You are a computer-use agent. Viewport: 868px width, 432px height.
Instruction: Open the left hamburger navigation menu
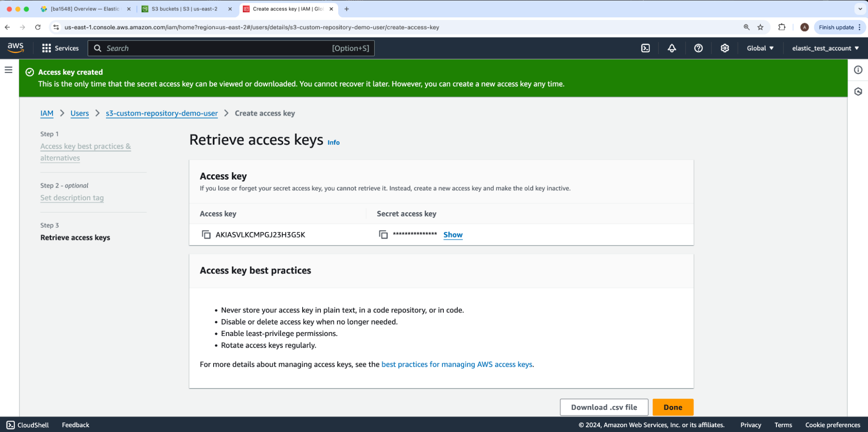(9, 70)
